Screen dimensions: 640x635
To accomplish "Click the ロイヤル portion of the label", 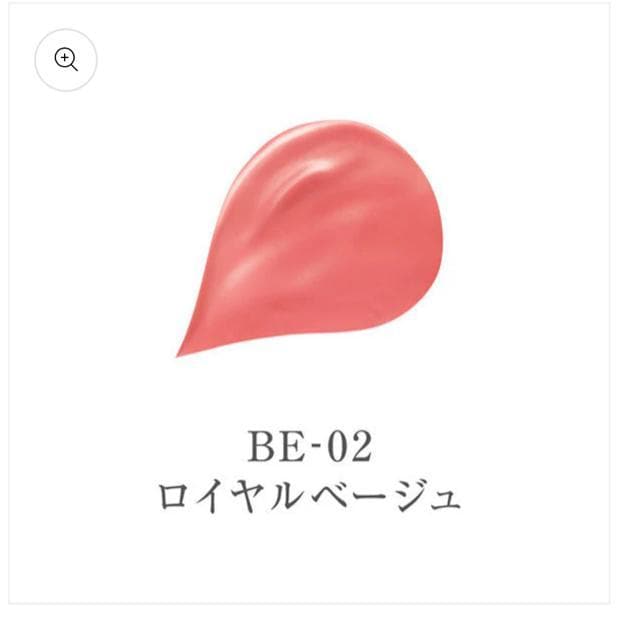I will tap(231, 496).
